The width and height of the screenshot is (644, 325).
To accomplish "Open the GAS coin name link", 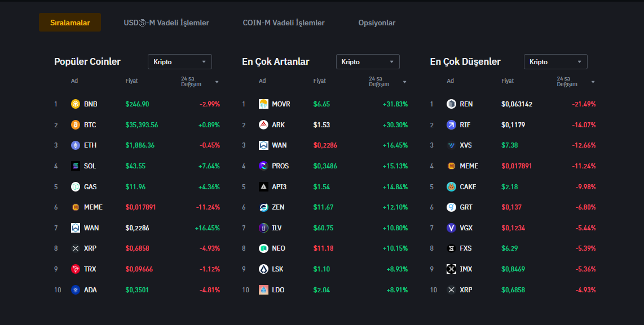I will (x=90, y=187).
